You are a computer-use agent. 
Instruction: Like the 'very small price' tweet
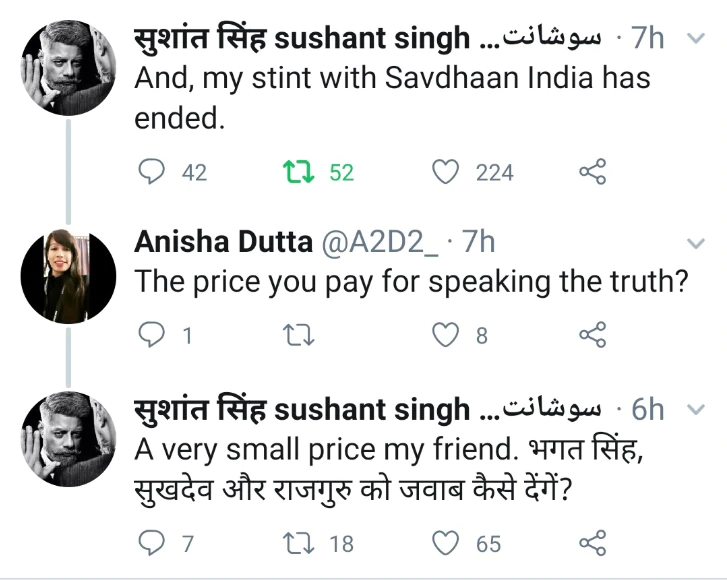click(x=444, y=543)
